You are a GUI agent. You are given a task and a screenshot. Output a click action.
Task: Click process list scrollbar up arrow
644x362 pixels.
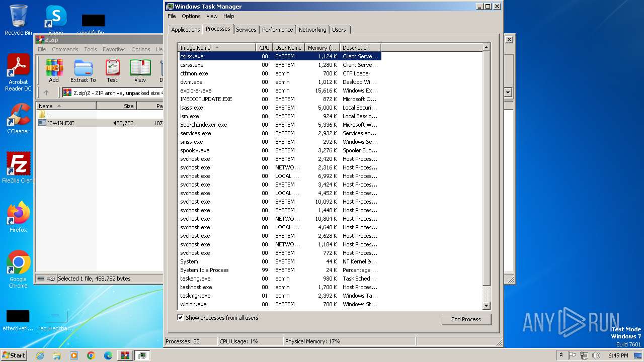pos(486,47)
